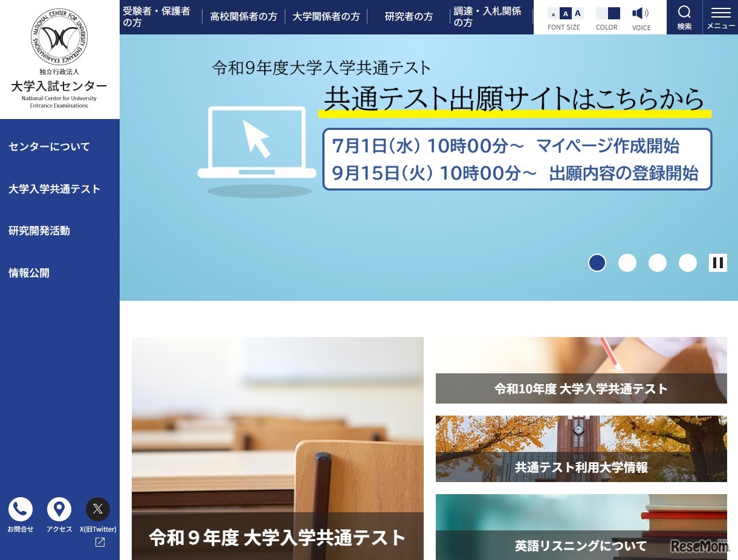Select the medium font size A button
The width and height of the screenshot is (738, 560).
coord(565,14)
